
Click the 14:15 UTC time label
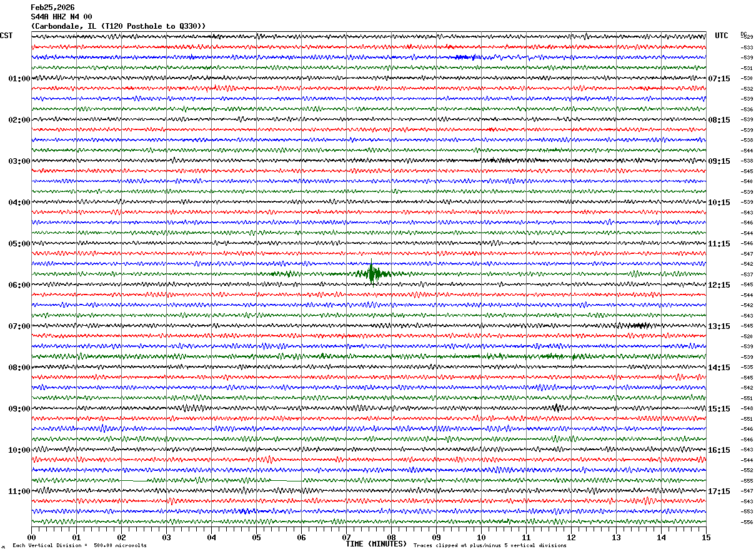(719, 368)
